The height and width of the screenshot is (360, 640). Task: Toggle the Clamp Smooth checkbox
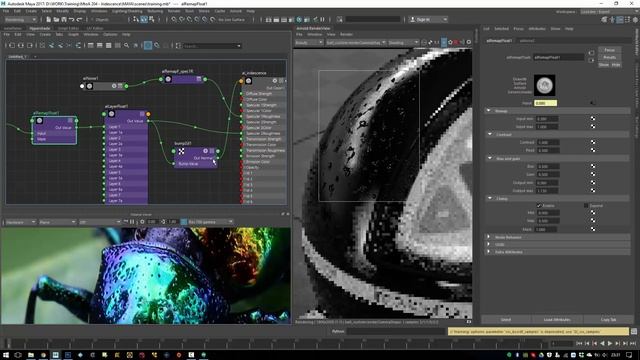(x=586, y=206)
